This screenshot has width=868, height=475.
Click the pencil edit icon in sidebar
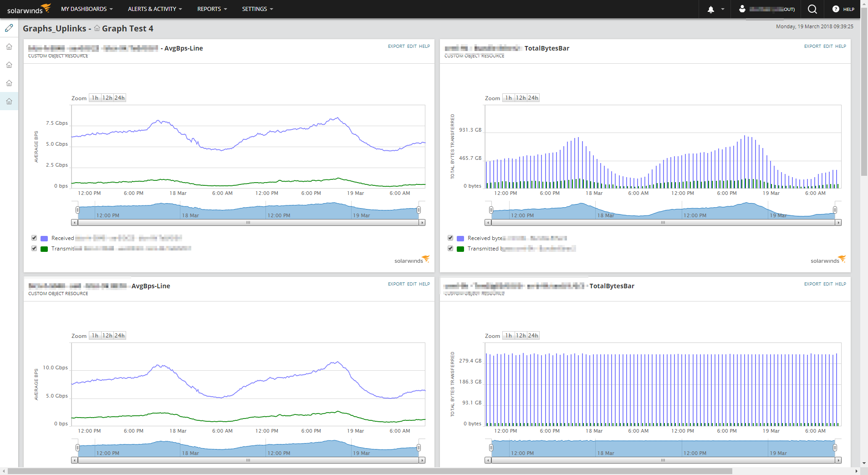(x=9, y=28)
